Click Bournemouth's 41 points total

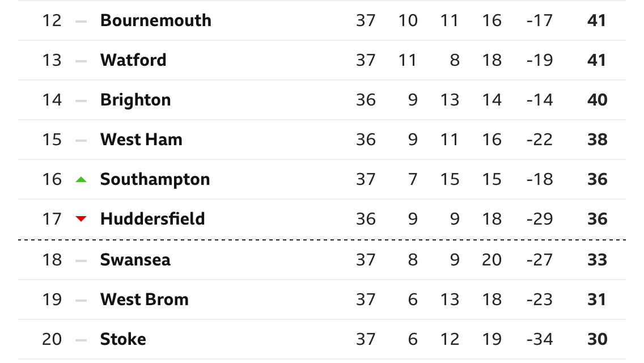coord(596,20)
